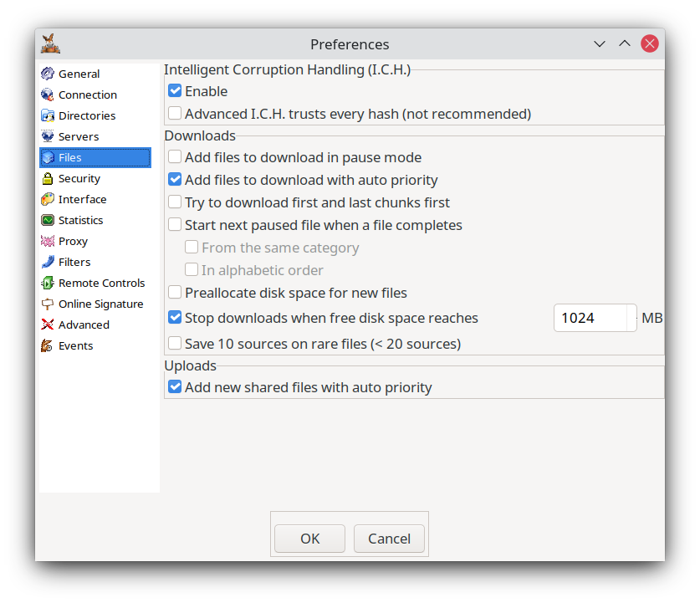700x603 pixels.
Task: Minimize the Preferences window
Action: tap(600, 43)
